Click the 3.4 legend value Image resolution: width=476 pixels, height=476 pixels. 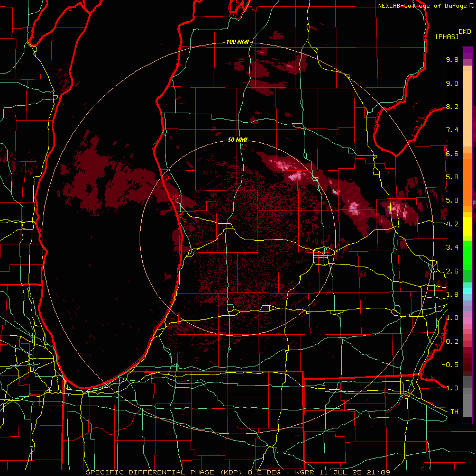pos(452,248)
